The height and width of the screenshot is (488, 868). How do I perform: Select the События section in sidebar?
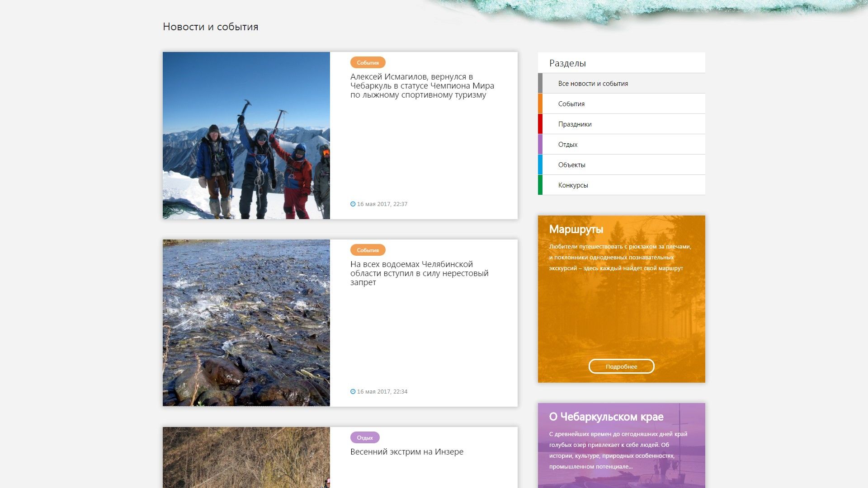pos(622,104)
